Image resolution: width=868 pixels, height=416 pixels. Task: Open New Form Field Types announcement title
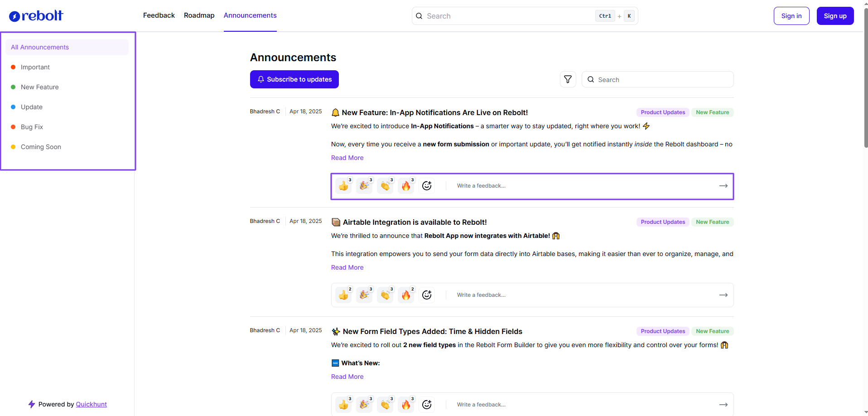coord(427,331)
